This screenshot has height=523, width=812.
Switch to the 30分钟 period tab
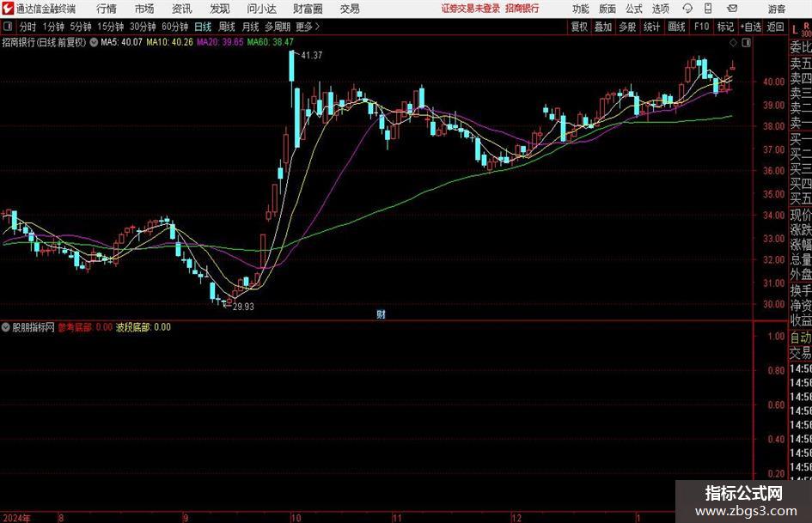tap(143, 27)
